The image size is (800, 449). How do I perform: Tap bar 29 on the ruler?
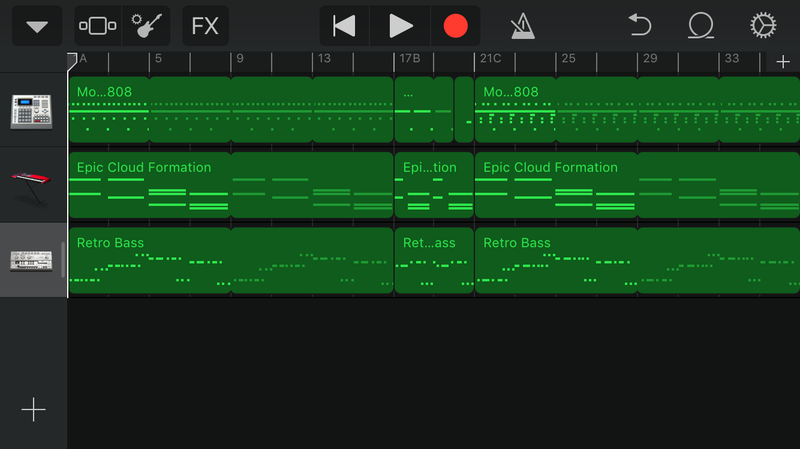650,59
